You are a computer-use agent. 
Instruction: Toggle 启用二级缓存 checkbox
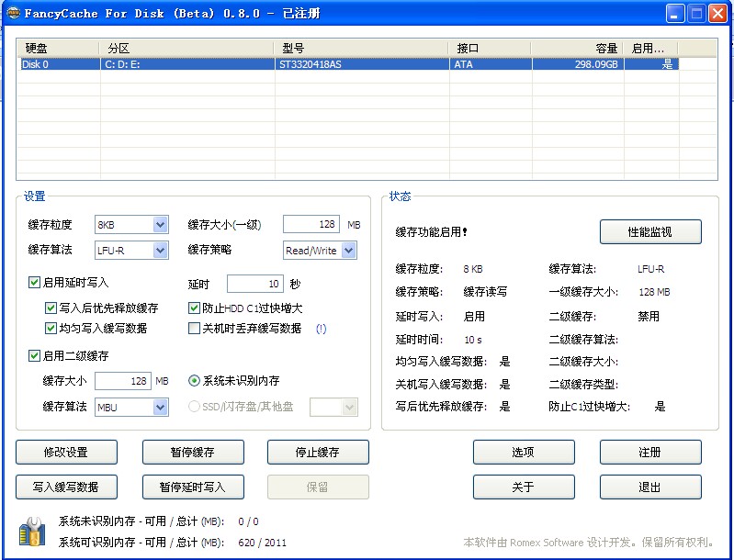click(34, 355)
